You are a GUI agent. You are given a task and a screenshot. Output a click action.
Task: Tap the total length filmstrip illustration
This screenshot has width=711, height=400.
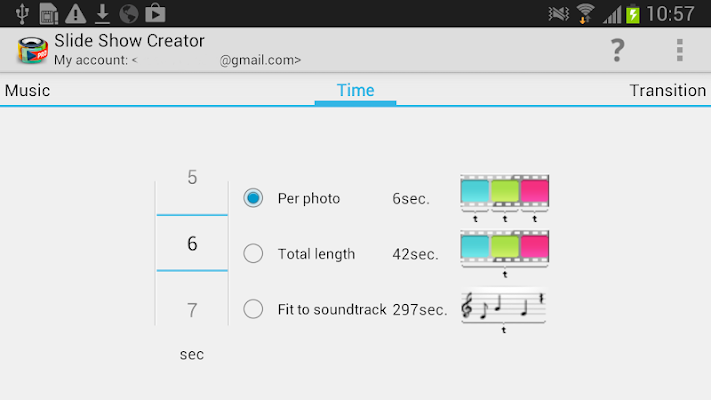tap(505, 254)
